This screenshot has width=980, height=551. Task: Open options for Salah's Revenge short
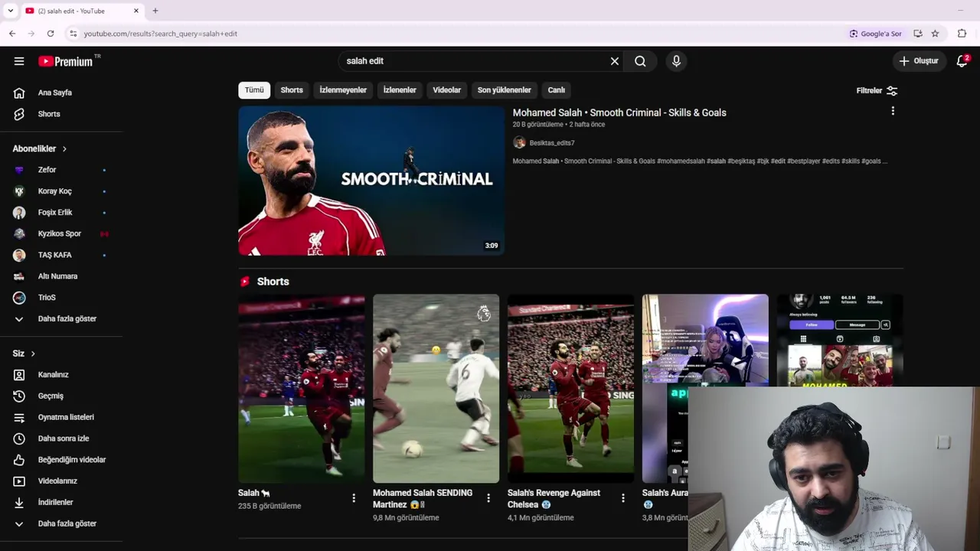coord(623,498)
